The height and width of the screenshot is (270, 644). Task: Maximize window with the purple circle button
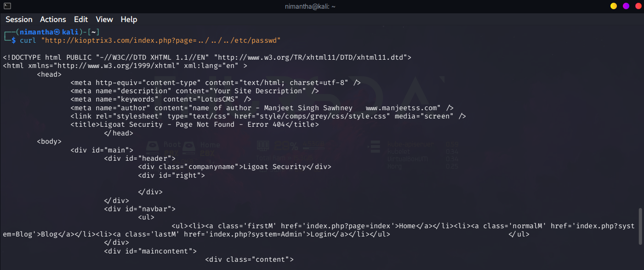click(x=626, y=6)
